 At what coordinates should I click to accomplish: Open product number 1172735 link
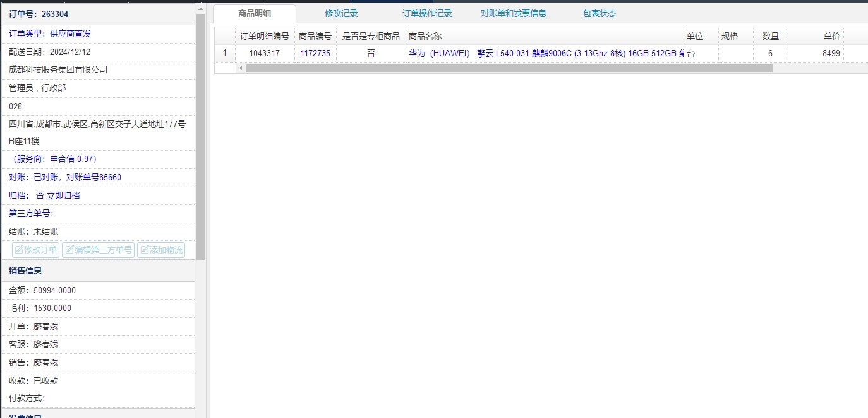(x=315, y=54)
